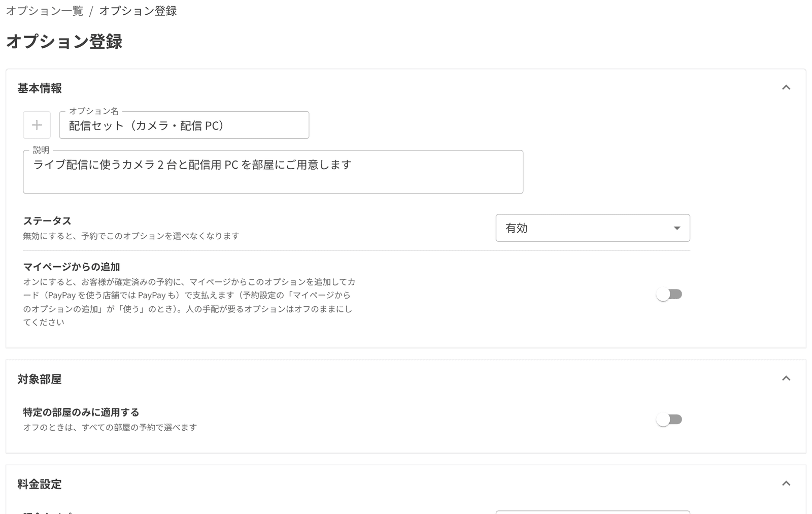Edit the オプション名 text field
Screen dimensions: 812x514
(184, 125)
